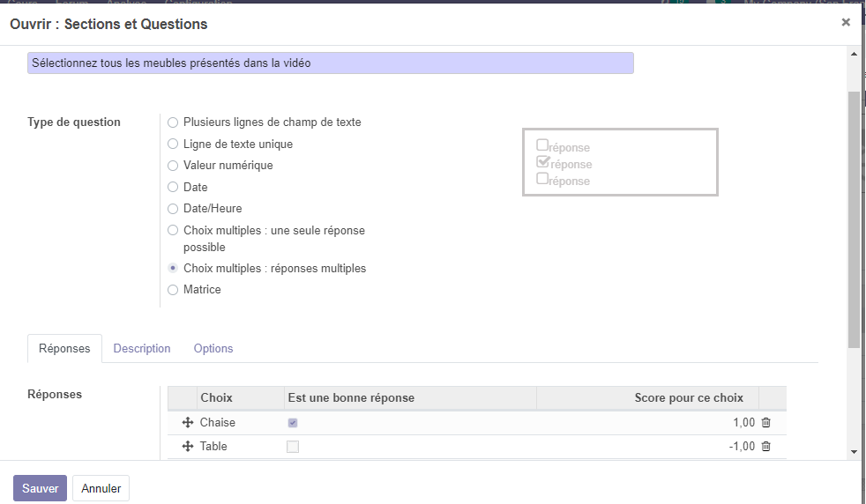Sort by 'Score pour ce choix' column header
Image resolution: width=866 pixels, height=504 pixels.
688,398
